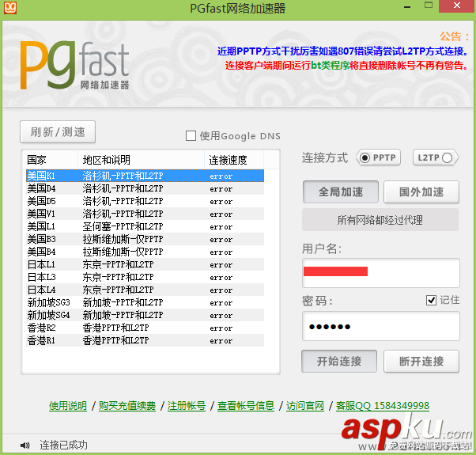Screen dimensions: 476x455
Task: Click the 断开连接 button
Action: click(x=421, y=361)
